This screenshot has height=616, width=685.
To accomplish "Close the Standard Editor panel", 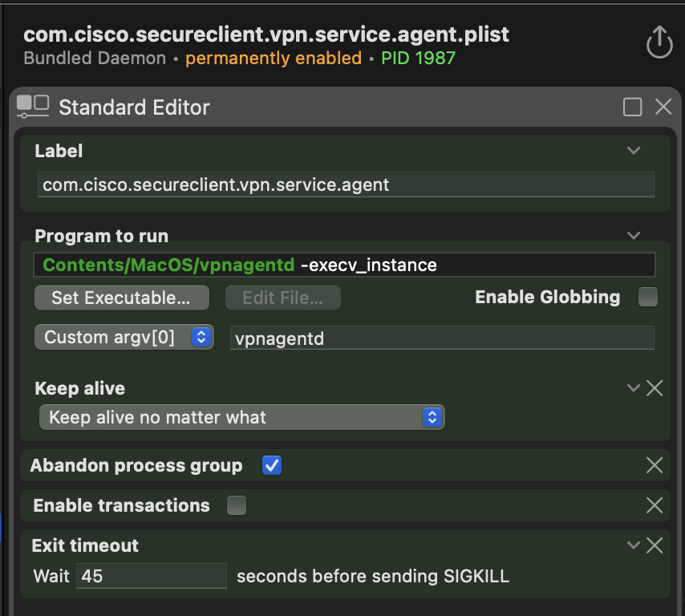I will pyautogui.click(x=663, y=107).
